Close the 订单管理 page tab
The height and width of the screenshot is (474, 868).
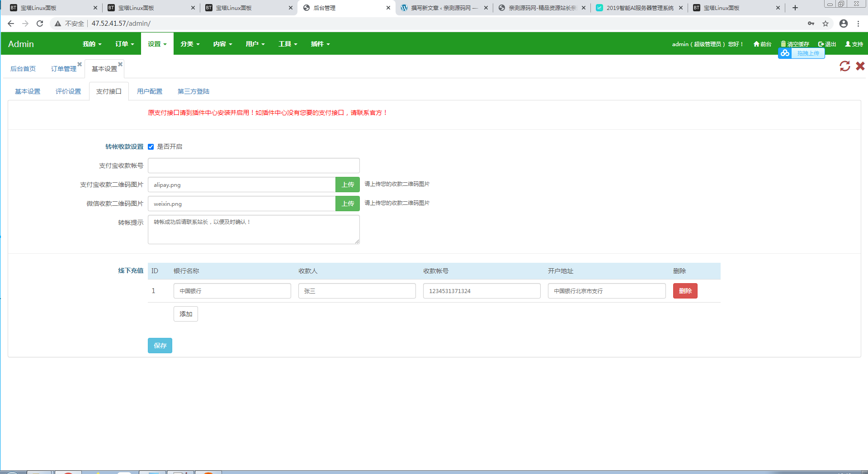(x=80, y=64)
